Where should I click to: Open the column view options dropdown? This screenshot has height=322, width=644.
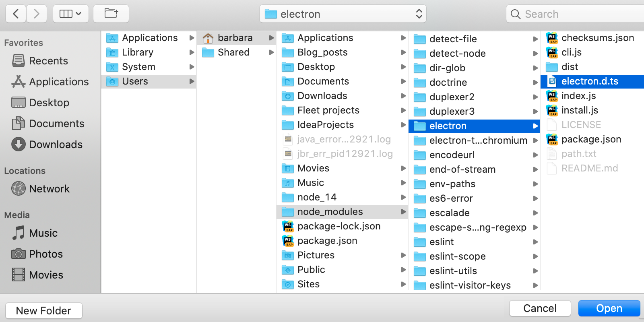pos(71,14)
